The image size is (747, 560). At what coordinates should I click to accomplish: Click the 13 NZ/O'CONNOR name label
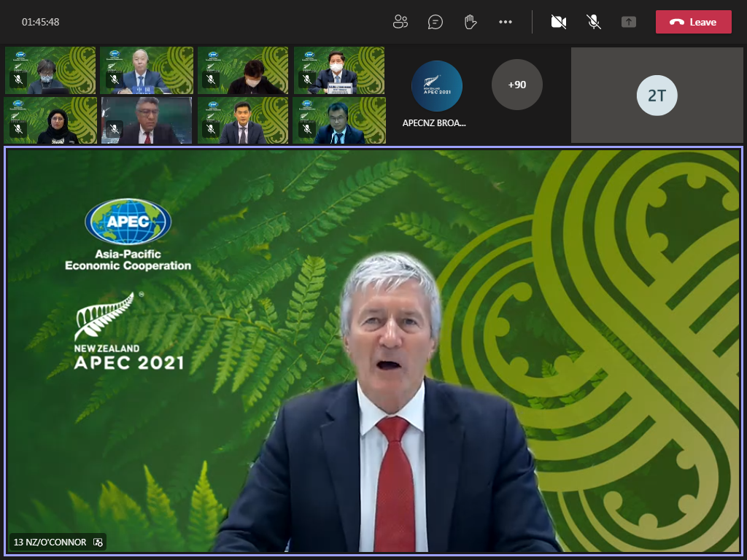[x=50, y=542]
